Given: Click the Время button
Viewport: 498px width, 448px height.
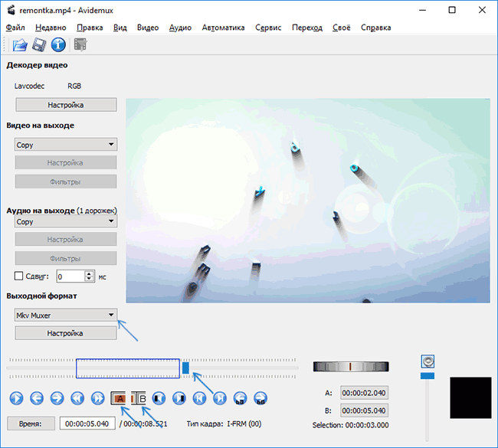Looking at the screenshot, I should [x=31, y=423].
